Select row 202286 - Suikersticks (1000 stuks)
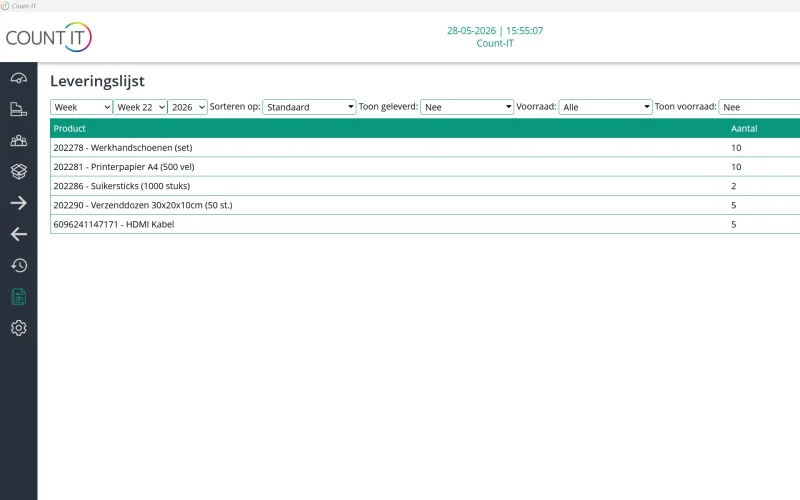Viewport: 800px width, 500px height. click(425, 186)
